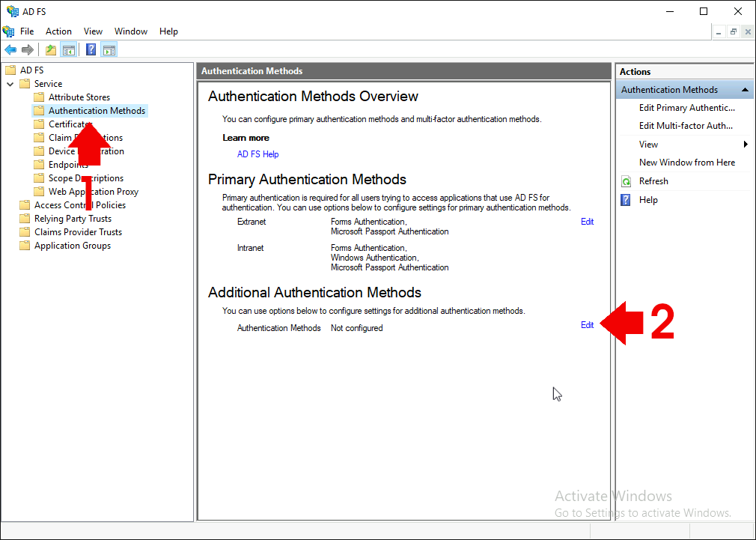
Task: Open the Action menu
Action: (58, 31)
